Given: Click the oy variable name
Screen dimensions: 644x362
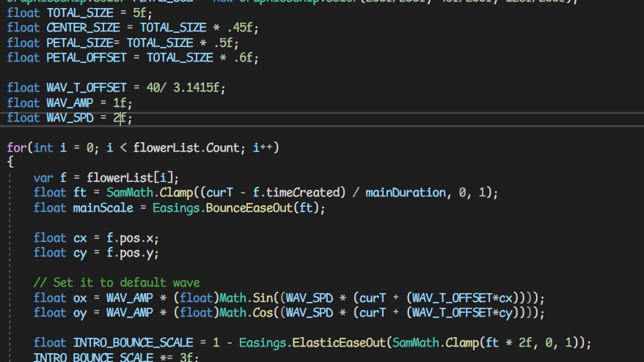Looking at the screenshot, I should pyautogui.click(x=80, y=313).
